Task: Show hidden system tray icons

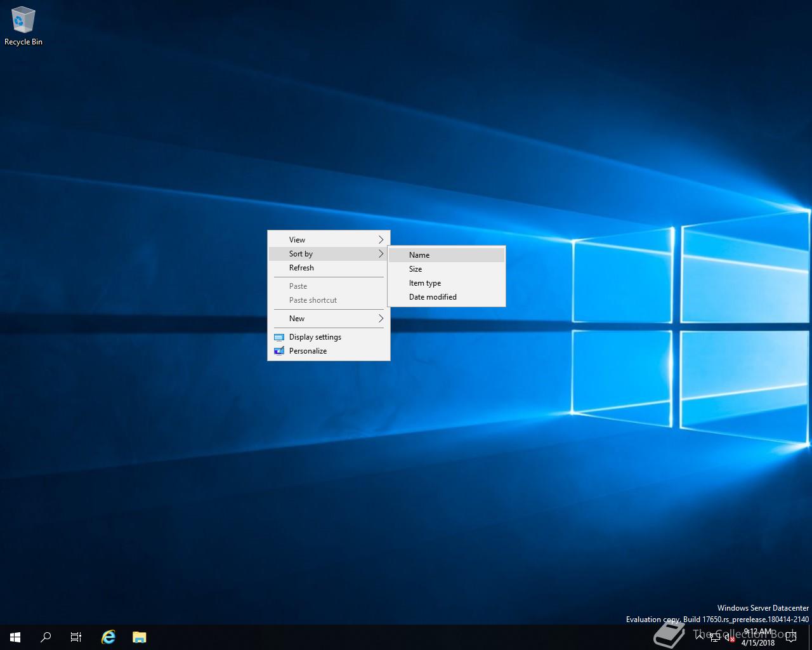Action: 700,637
